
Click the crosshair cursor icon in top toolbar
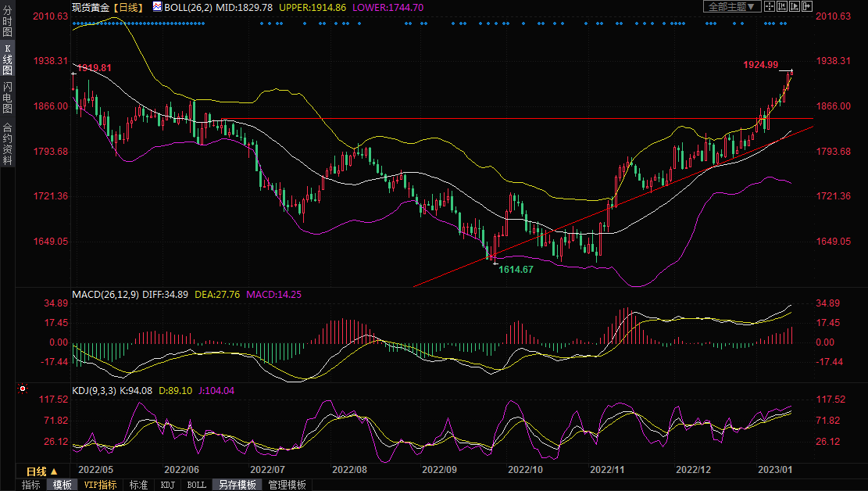[770, 6]
